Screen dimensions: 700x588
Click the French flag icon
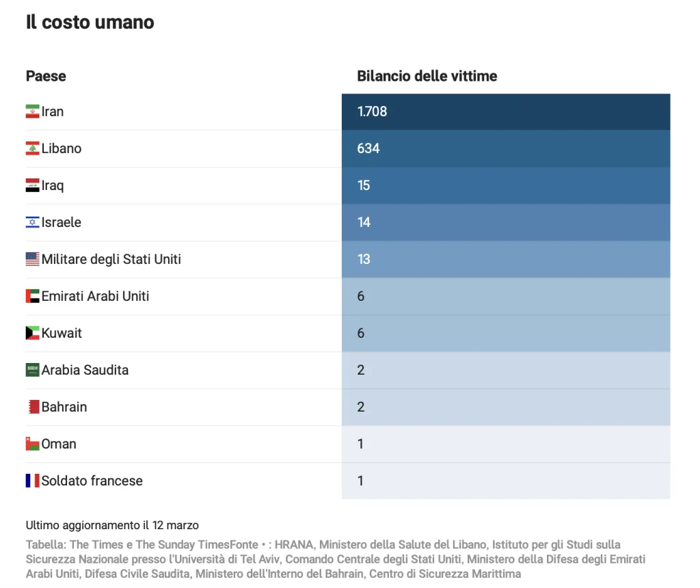click(x=33, y=481)
